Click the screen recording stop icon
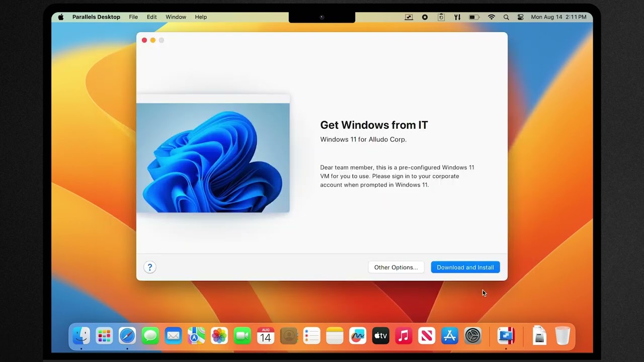 click(x=425, y=17)
